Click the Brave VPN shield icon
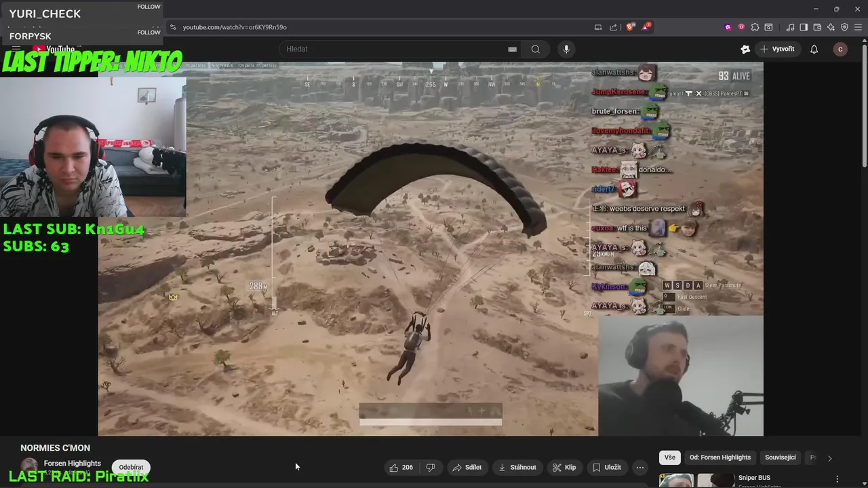 pos(844,27)
